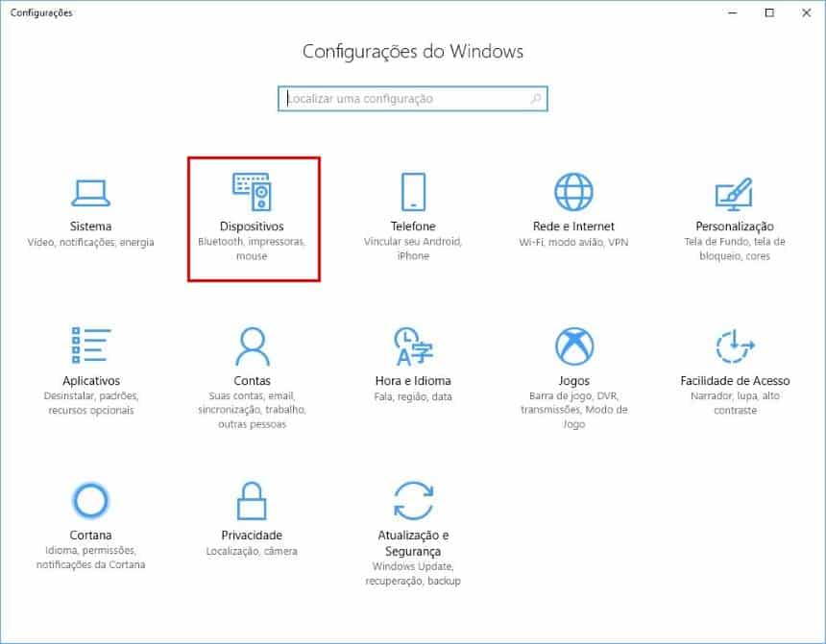Open the Contas person icon
This screenshot has width=826, height=644.
tap(252, 346)
